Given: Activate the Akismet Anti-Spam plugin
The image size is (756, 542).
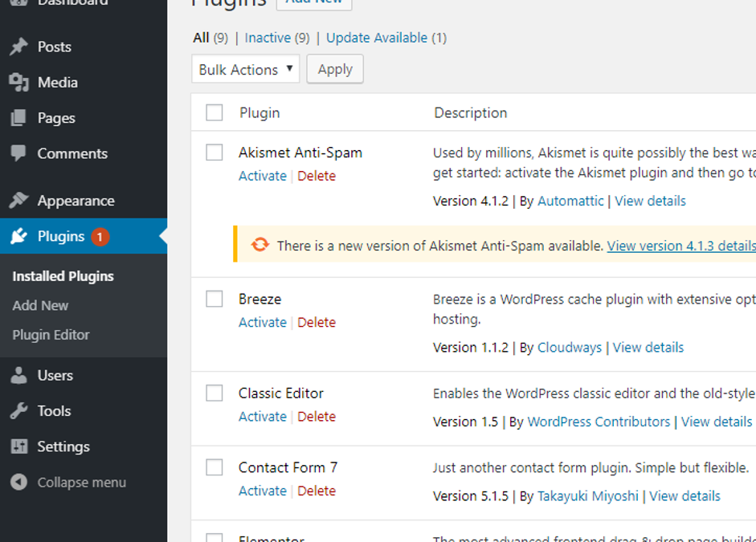Looking at the screenshot, I should (262, 176).
